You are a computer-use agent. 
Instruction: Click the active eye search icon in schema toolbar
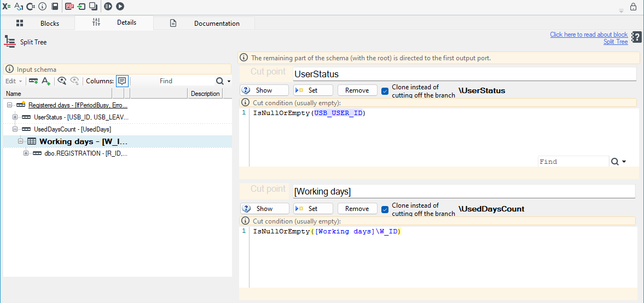tap(62, 81)
